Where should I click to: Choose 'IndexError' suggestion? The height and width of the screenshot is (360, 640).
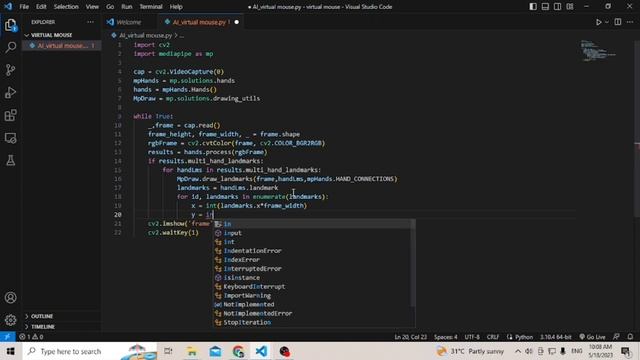point(314,260)
